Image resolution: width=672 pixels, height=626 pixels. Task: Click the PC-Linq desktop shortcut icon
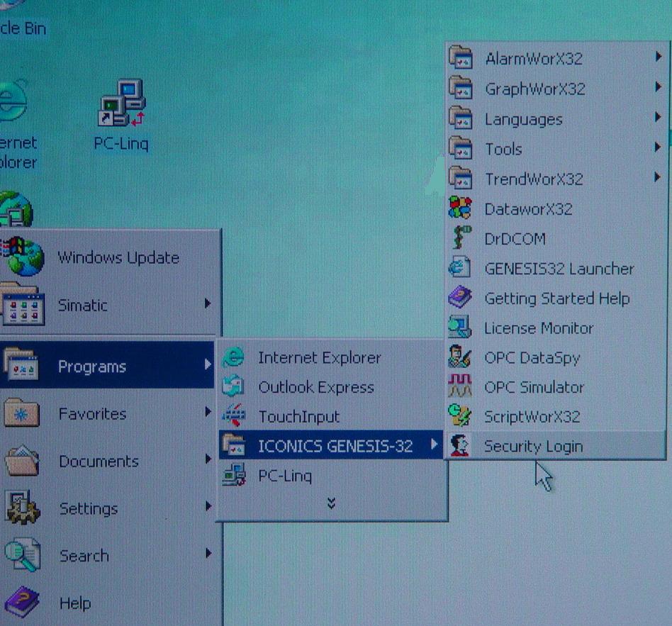click(122, 103)
